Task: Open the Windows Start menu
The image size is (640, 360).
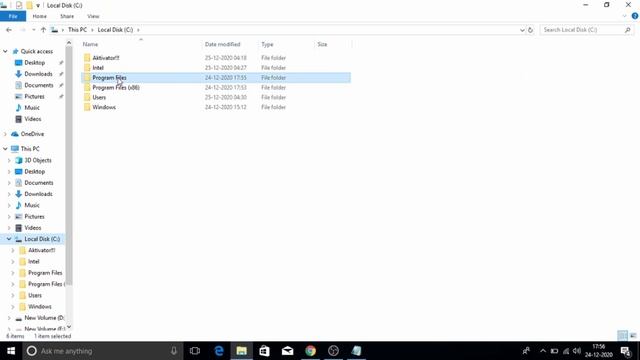Action: 11,351
